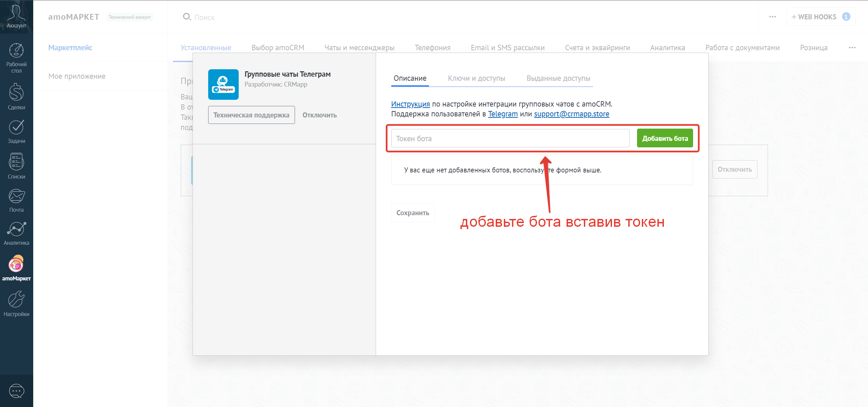Open the chat bubble icon at bottom
This screenshot has width=868, height=407.
click(x=16, y=391)
